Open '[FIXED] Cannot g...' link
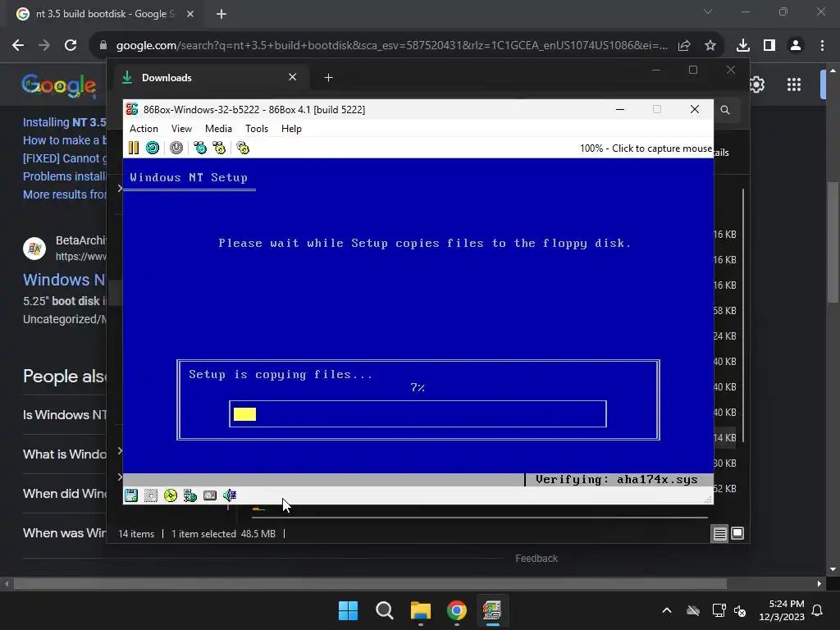The width and height of the screenshot is (840, 630). (x=64, y=158)
